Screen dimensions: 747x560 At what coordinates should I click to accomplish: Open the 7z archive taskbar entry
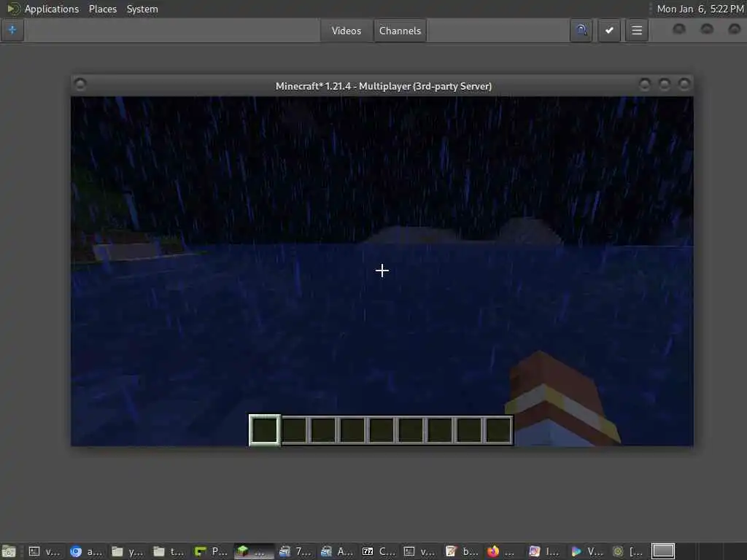[x=379, y=551]
